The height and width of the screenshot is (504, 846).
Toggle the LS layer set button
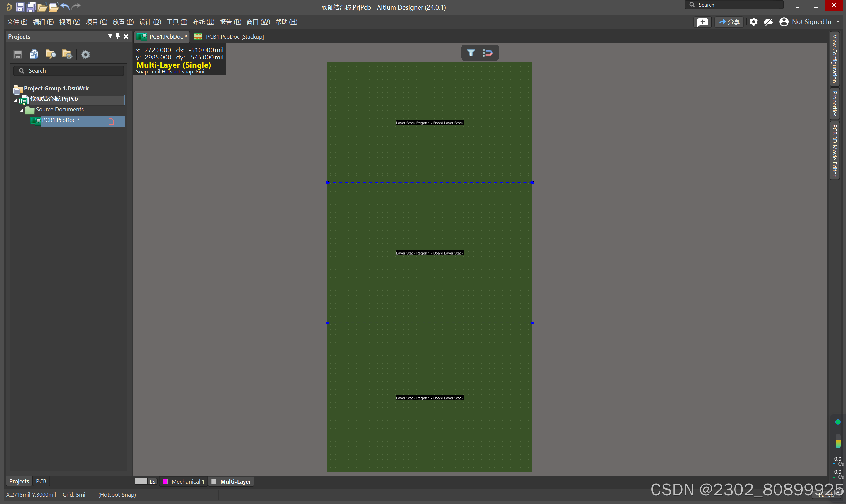(x=152, y=481)
